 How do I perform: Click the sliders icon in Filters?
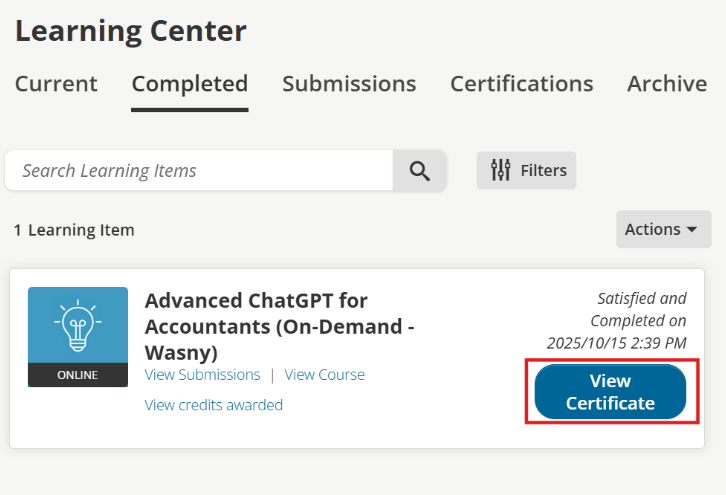click(x=501, y=171)
